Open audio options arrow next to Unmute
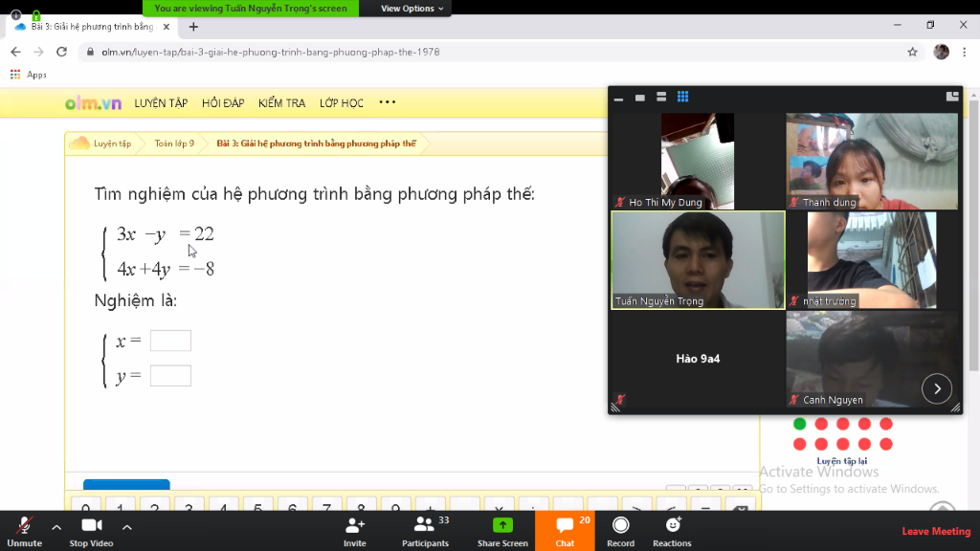 click(56, 528)
